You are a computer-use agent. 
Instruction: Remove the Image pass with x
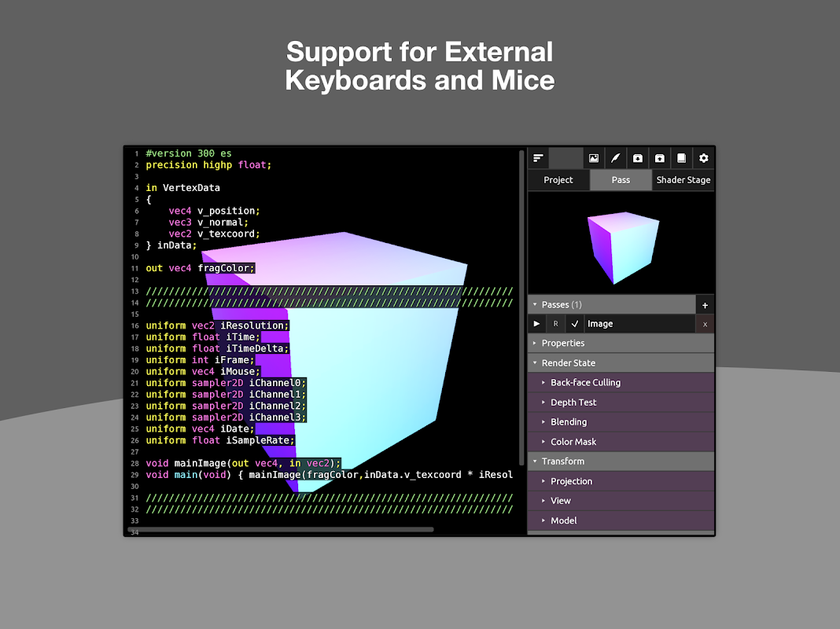pos(705,325)
